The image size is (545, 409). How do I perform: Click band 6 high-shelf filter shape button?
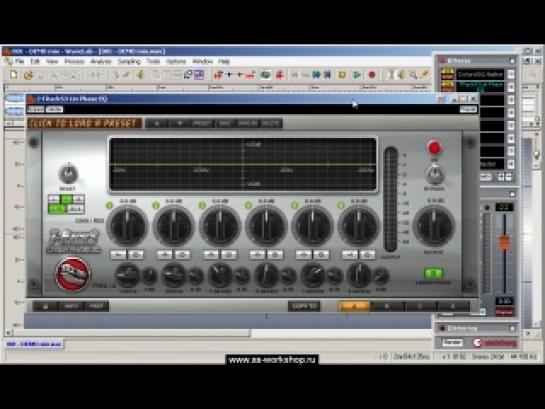[x=350, y=255]
